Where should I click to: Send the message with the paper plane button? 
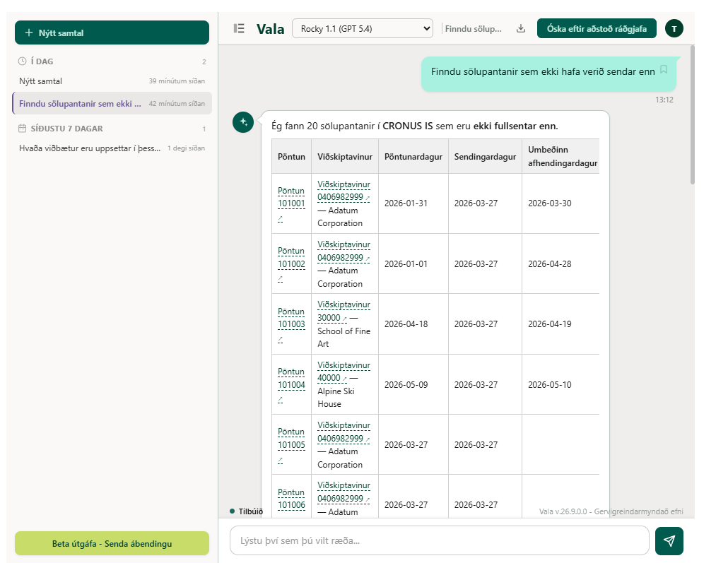[x=669, y=540]
